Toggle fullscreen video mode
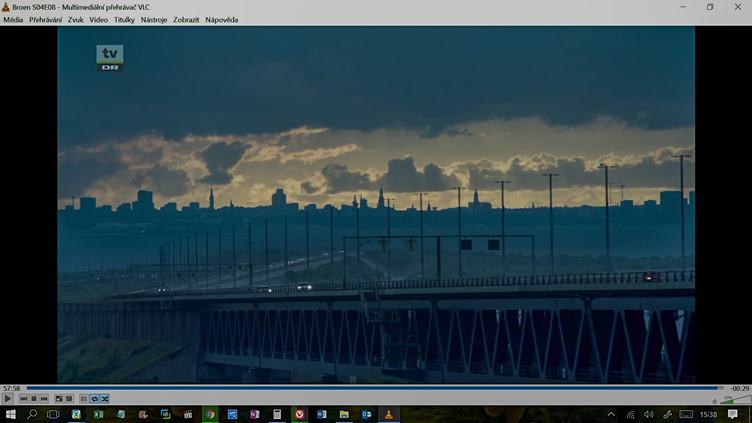The width and height of the screenshot is (752, 423). (x=59, y=399)
